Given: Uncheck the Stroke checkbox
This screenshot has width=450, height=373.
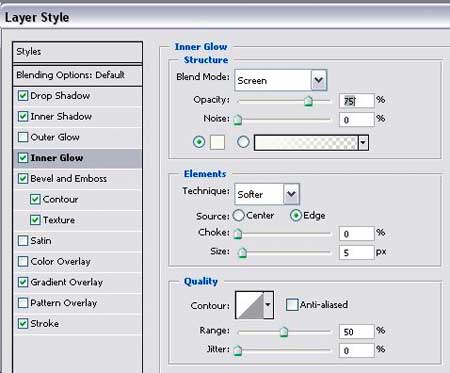Looking at the screenshot, I should coord(23,324).
